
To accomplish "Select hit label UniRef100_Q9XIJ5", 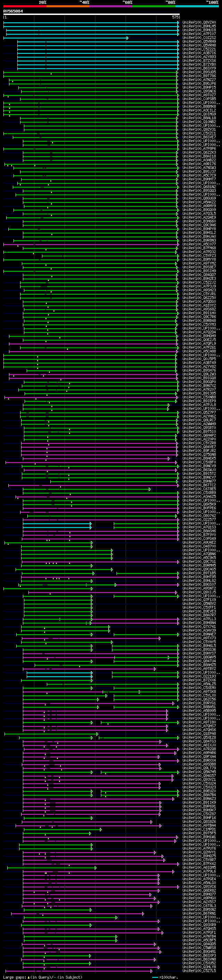I will [199, 593].
